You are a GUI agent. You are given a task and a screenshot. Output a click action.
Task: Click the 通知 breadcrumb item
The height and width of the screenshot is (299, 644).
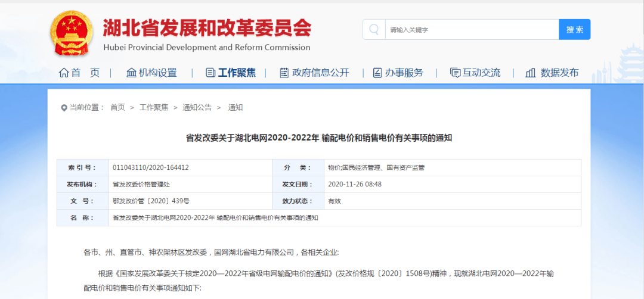click(x=236, y=108)
